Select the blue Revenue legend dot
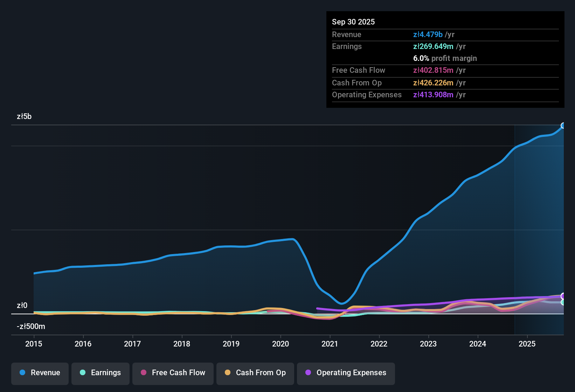The height and width of the screenshot is (392, 575). [22, 373]
